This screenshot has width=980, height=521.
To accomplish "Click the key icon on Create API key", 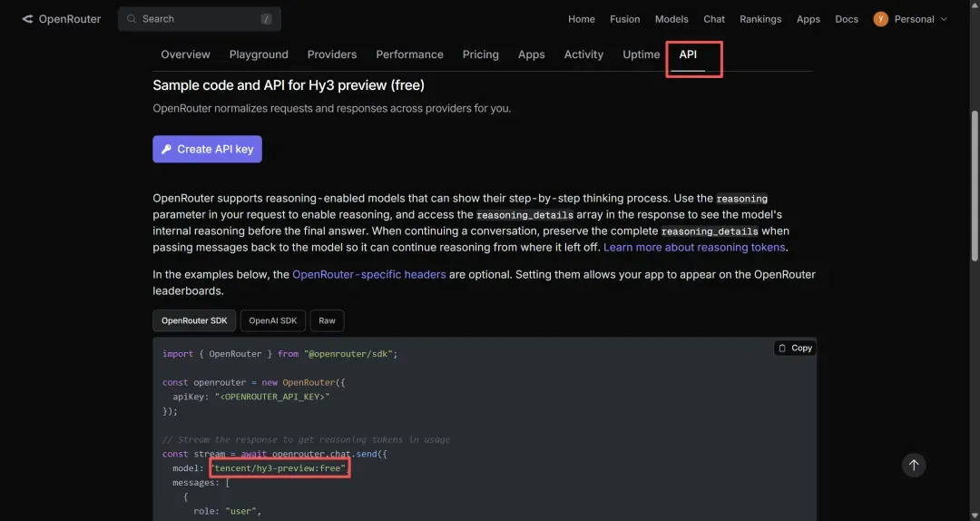I will coord(166,149).
